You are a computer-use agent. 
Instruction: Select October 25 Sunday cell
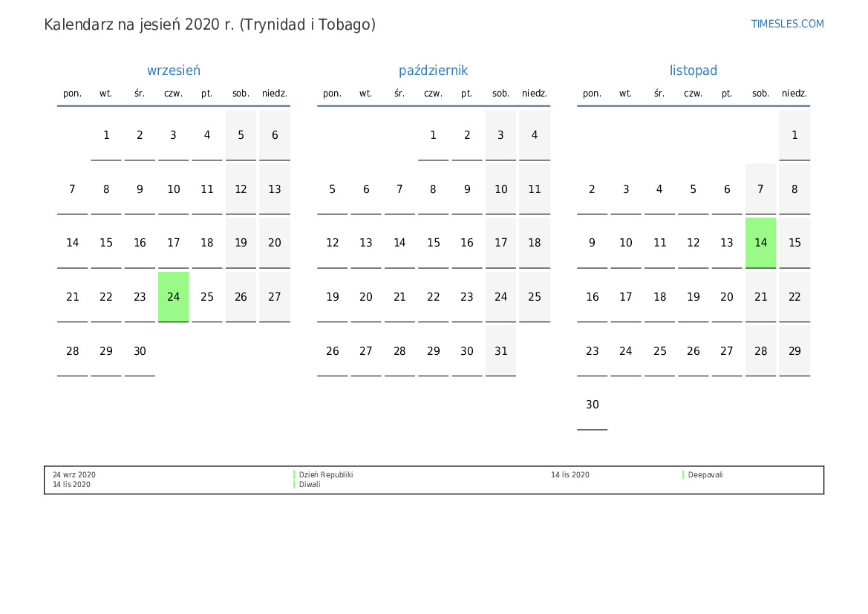[x=534, y=297]
